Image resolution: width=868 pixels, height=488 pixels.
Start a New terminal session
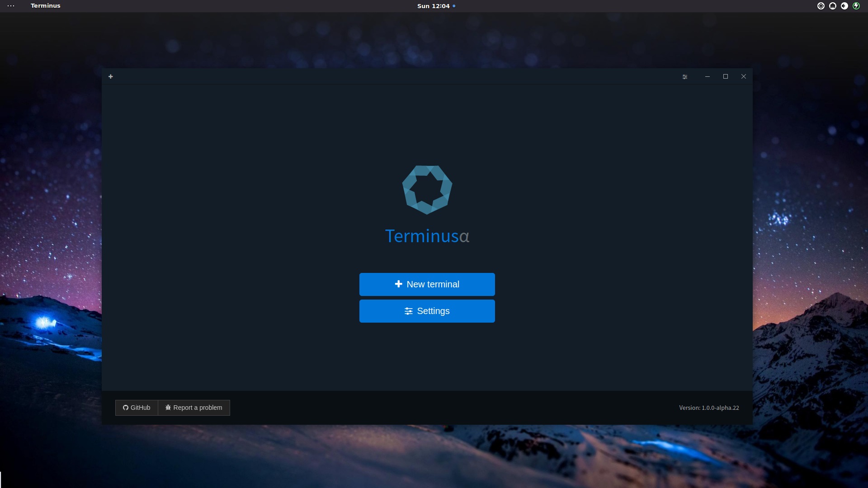[427, 284]
